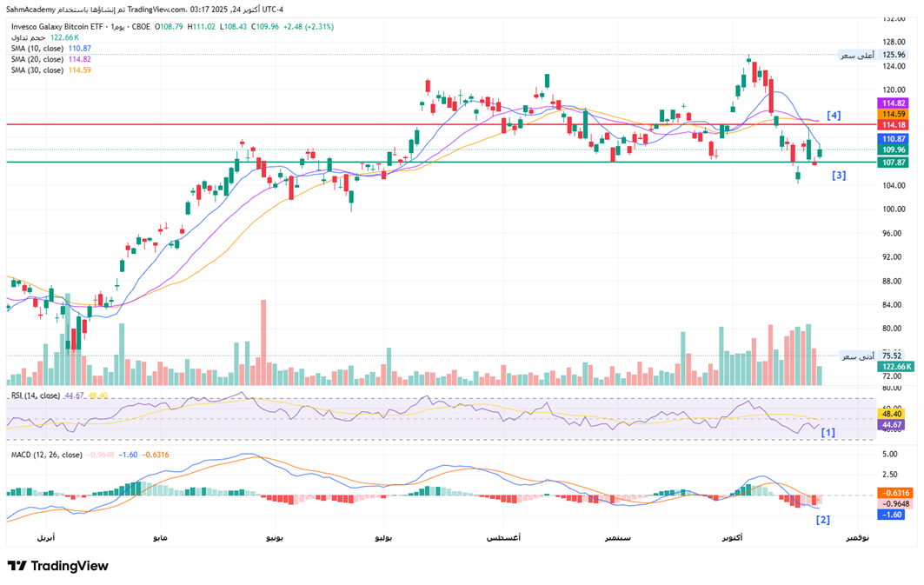Click the red 114.18 resistance price label
Screen dimensions: 924x585
[894, 125]
